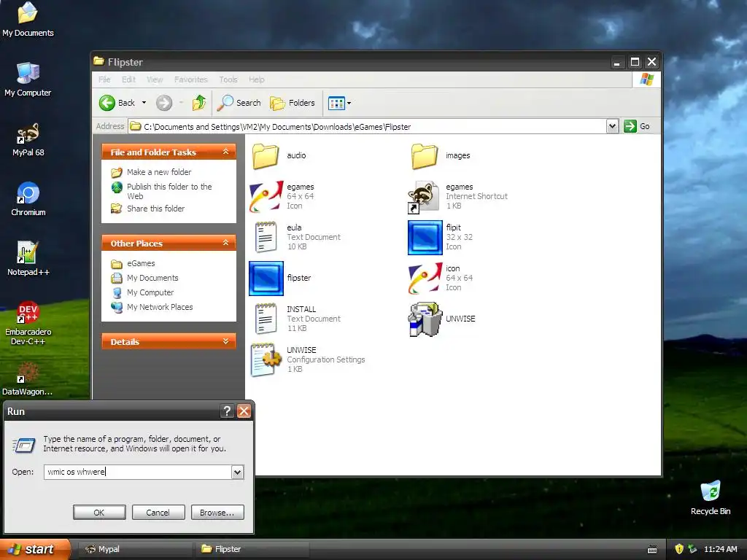This screenshot has height=560, width=747.
Task: Select the flipit 32 x 32 icon file
Action: [x=441, y=237]
